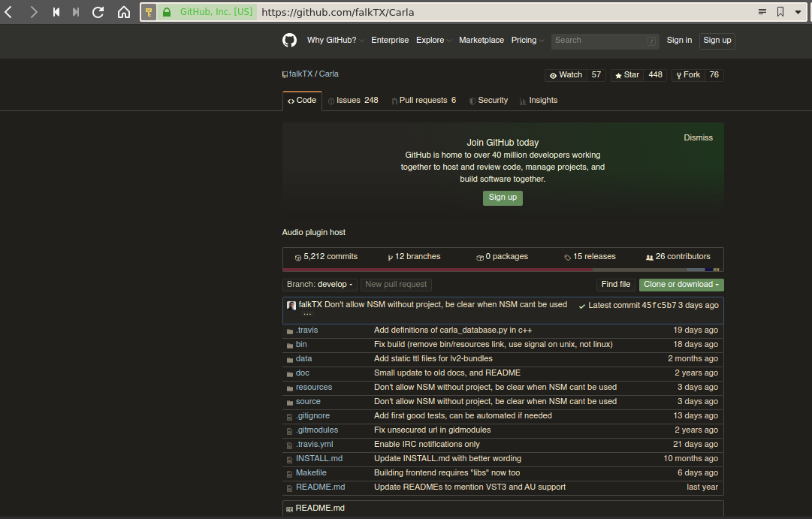812x519 pixels.
Task: Open the Carla repository link
Action: tap(329, 74)
